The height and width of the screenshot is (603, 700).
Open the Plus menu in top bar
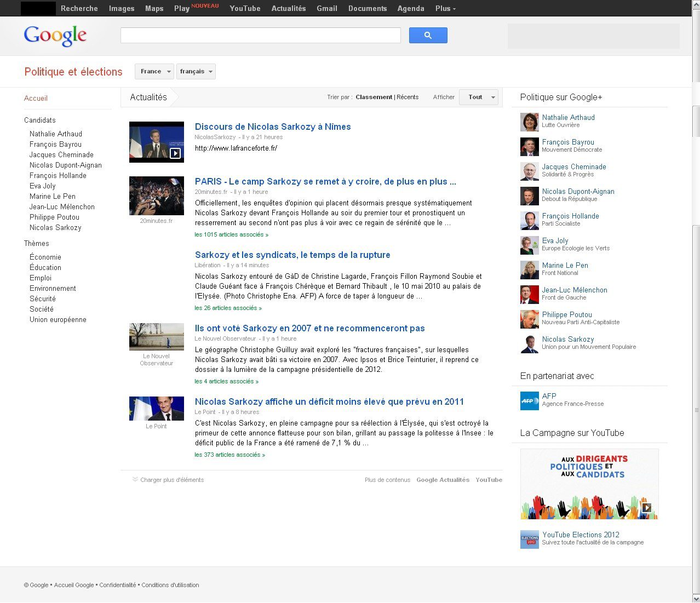click(x=445, y=8)
